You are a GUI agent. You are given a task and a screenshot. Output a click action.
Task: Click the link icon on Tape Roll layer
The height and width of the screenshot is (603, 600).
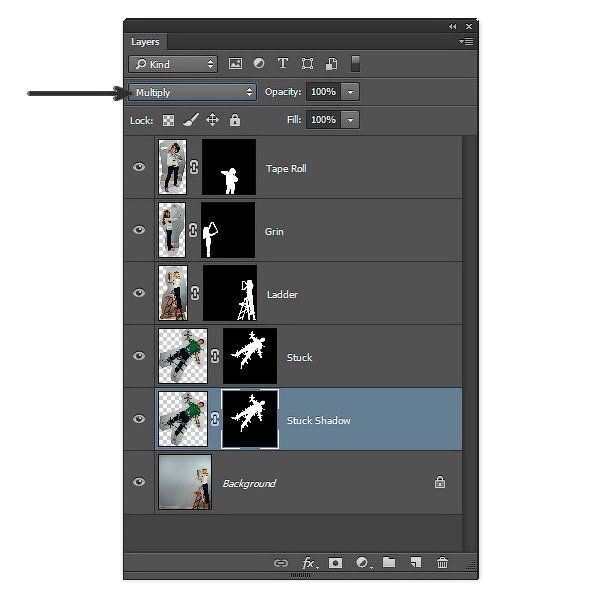pyautogui.click(x=194, y=167)
